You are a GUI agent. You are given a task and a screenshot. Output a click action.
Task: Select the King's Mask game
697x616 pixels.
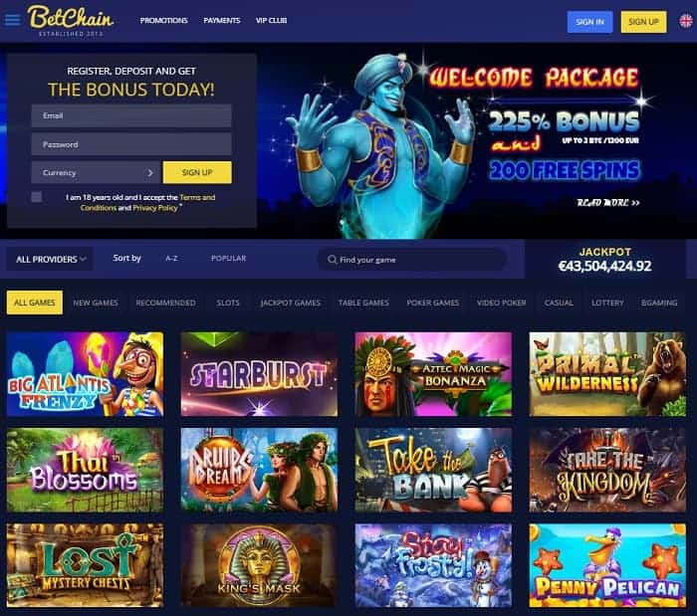coord(259,565)
